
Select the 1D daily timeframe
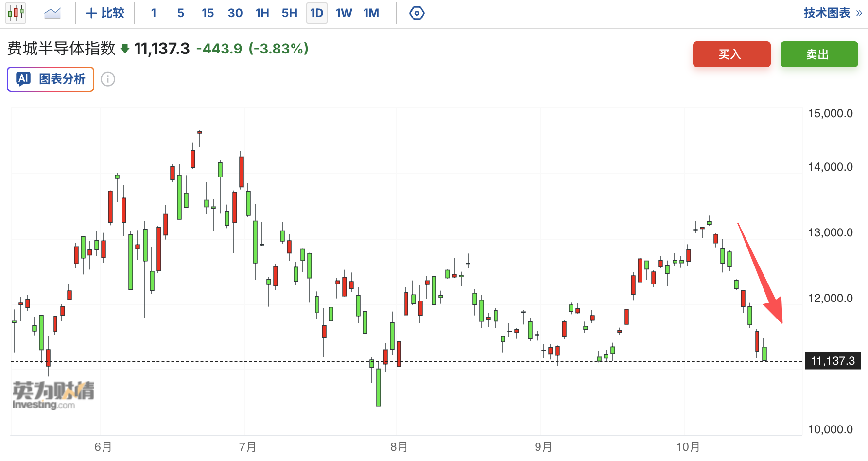[x=317, y=13]
